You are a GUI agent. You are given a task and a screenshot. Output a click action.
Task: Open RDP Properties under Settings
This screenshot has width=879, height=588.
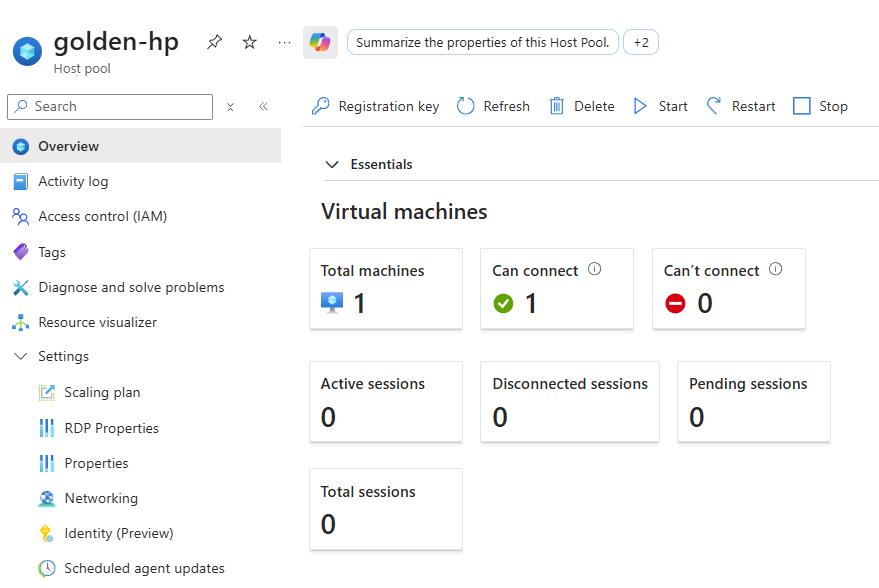click(111, 428)
